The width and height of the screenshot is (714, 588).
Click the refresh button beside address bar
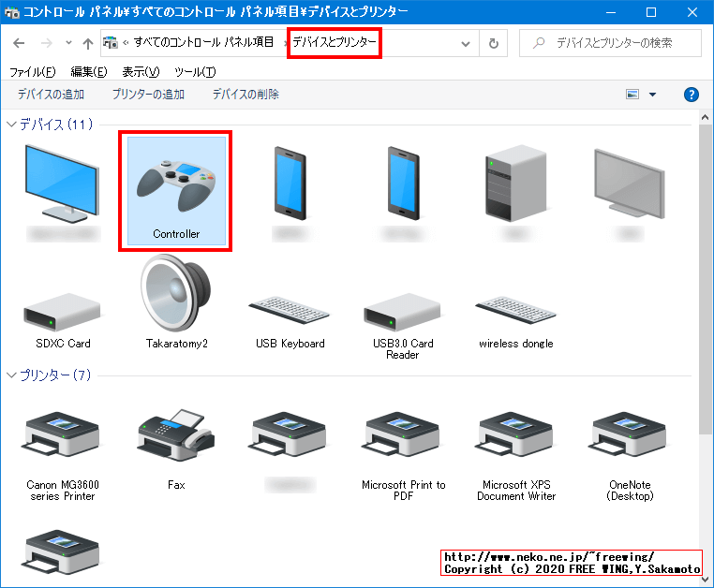pos(494,44)
